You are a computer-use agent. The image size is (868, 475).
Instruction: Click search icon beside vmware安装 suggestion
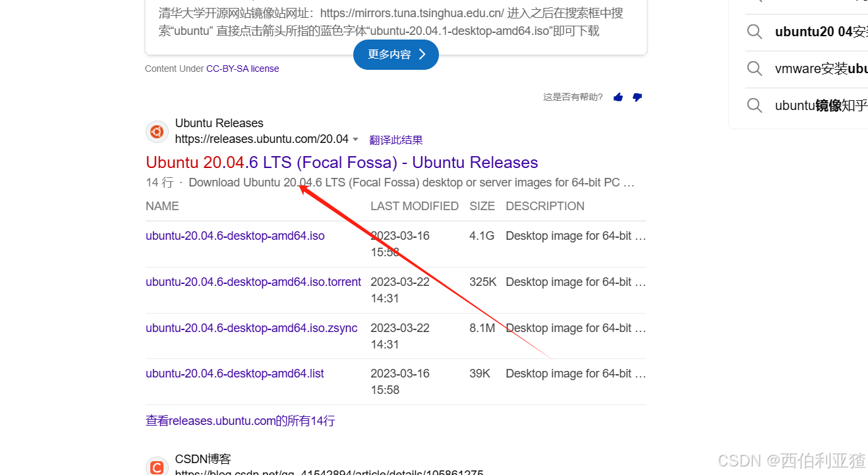click(x=755, y=69)
